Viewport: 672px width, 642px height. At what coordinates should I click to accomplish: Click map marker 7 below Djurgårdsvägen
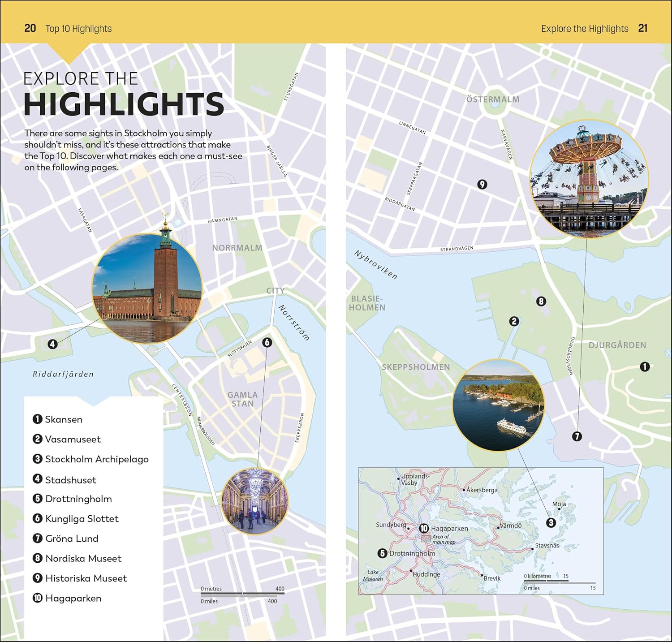(x=577, y=436)
